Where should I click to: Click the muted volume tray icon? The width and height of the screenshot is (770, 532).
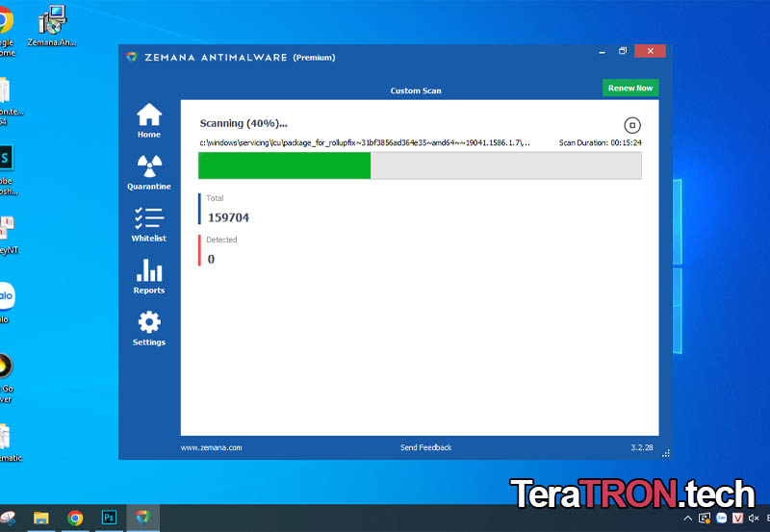click(754, 519)
